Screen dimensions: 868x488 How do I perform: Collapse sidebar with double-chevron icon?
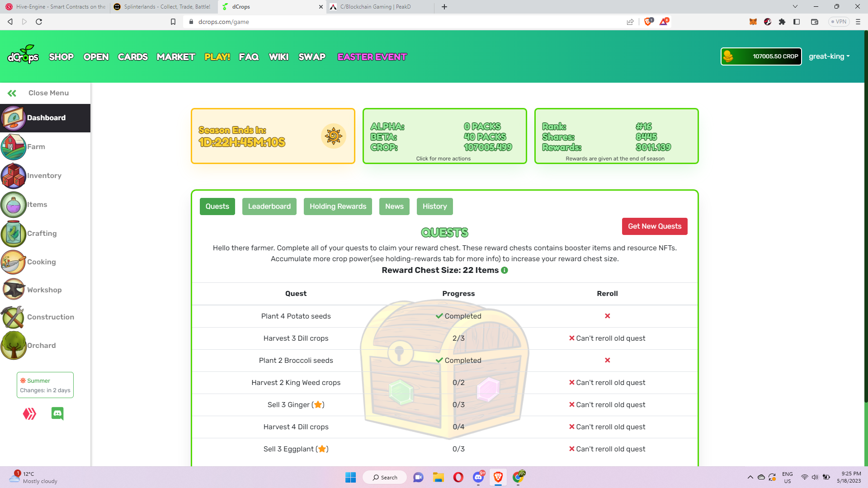pos(12,93)
